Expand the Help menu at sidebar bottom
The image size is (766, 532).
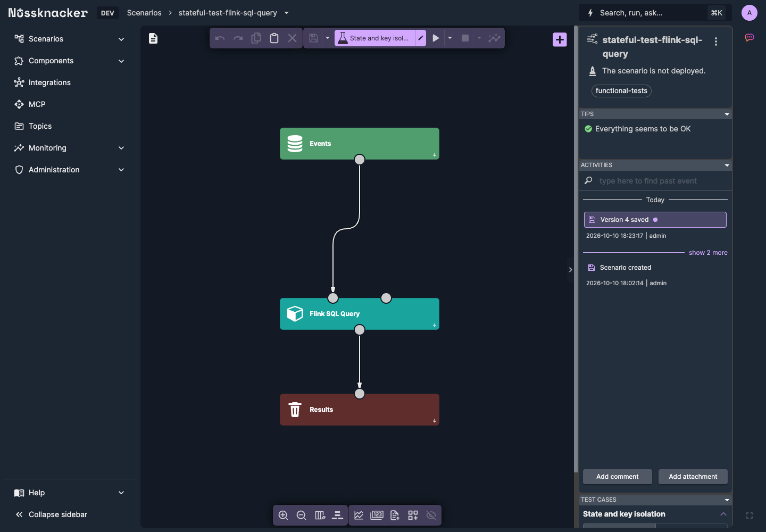point(70,493)
